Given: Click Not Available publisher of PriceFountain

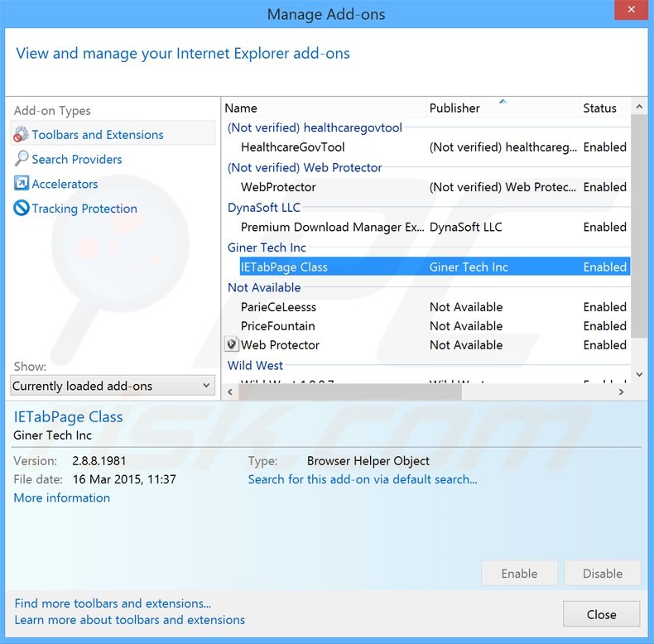Looking at the screenshot, I should (466, 326).
